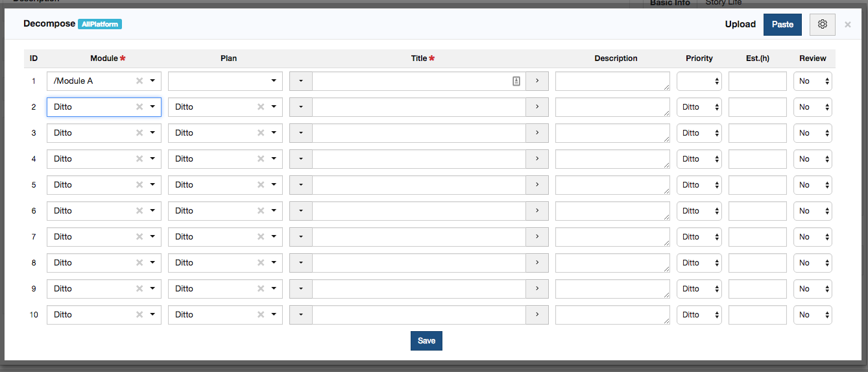868x372 pixels.
Task: Click the Description field in row 8
Action: pyautogui.click(x=613, y=263)
